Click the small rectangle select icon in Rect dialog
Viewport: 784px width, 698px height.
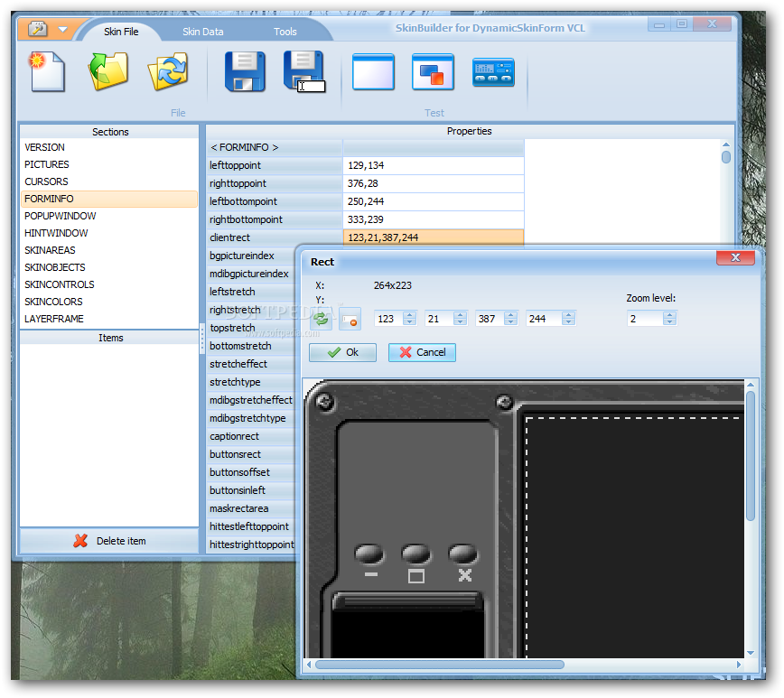(x=350, y=319)
